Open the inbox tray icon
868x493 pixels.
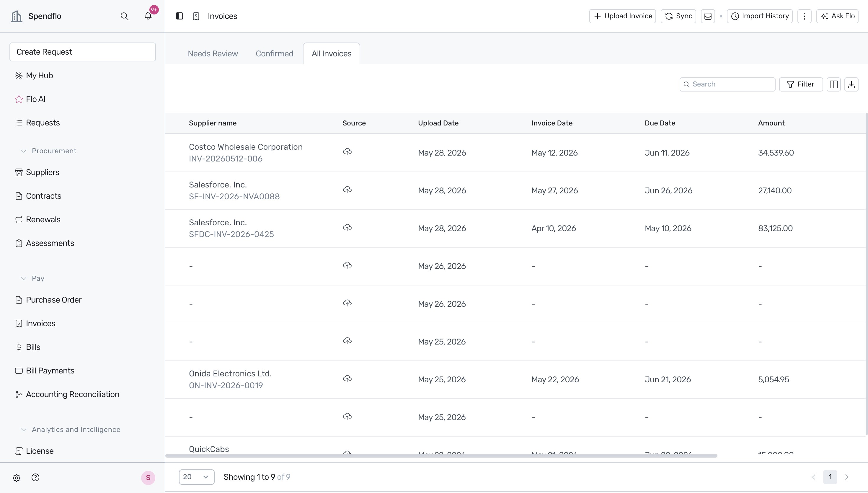[707, 16]
